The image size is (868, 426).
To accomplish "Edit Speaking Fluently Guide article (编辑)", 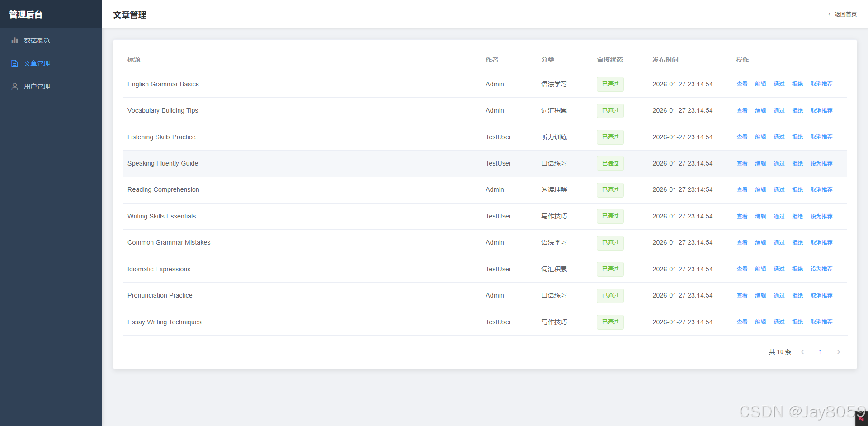I will [x=760, y=163].
